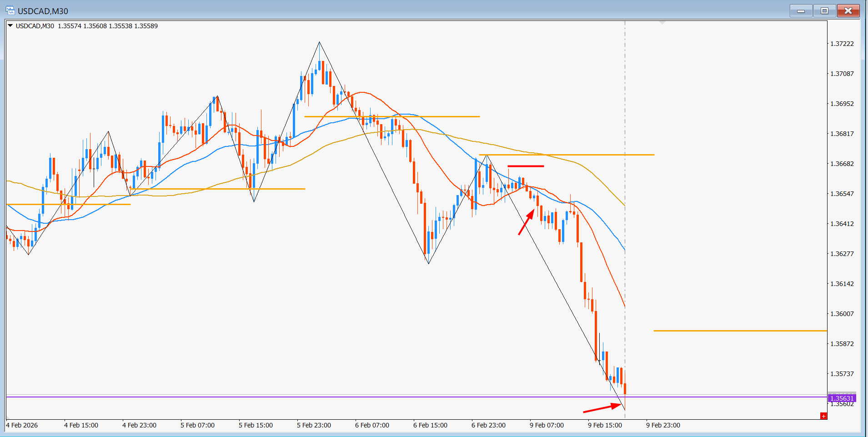Click price axis label 1.35872
The image size is (868, 437).
point(842,344)
